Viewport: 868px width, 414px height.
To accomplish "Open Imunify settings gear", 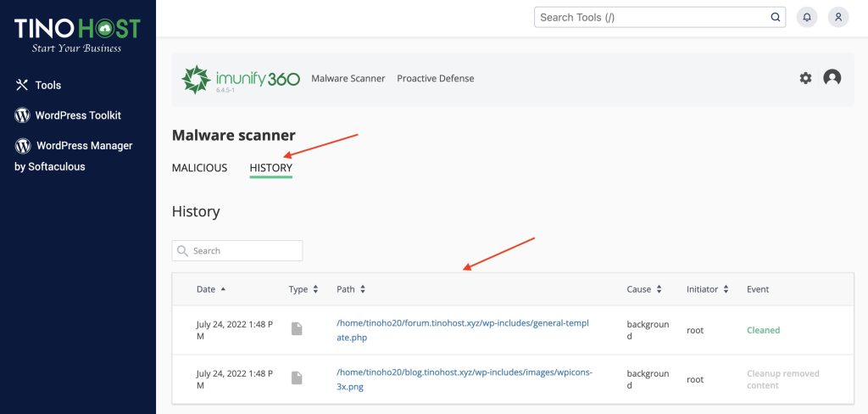I will (x=805, y=78).
